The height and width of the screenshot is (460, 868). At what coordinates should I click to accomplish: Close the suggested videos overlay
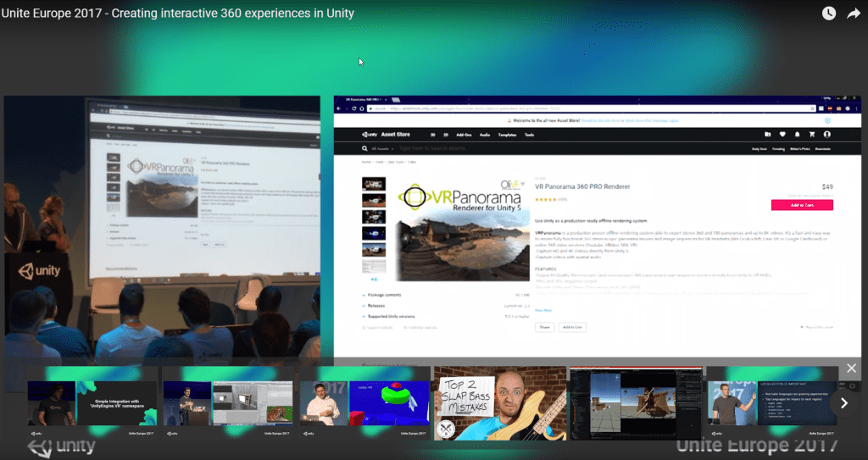851,369
